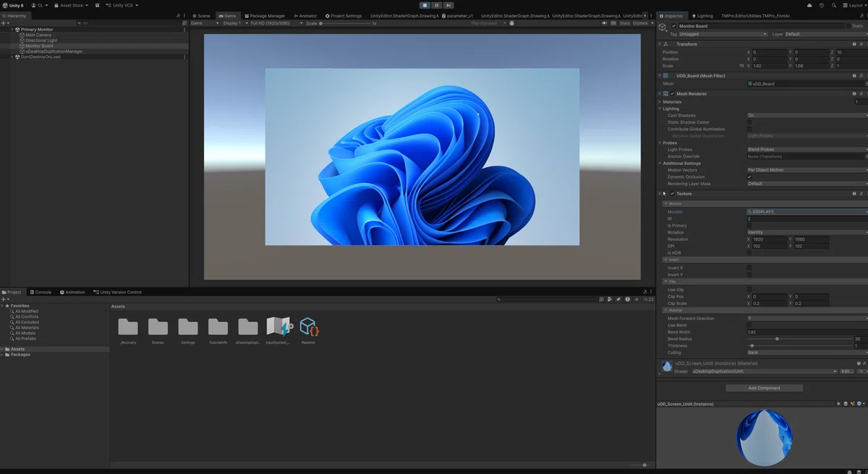Select Main Camera in the Hierarchy
Viewport: 868px width, 474px height.
coord(38,35)
